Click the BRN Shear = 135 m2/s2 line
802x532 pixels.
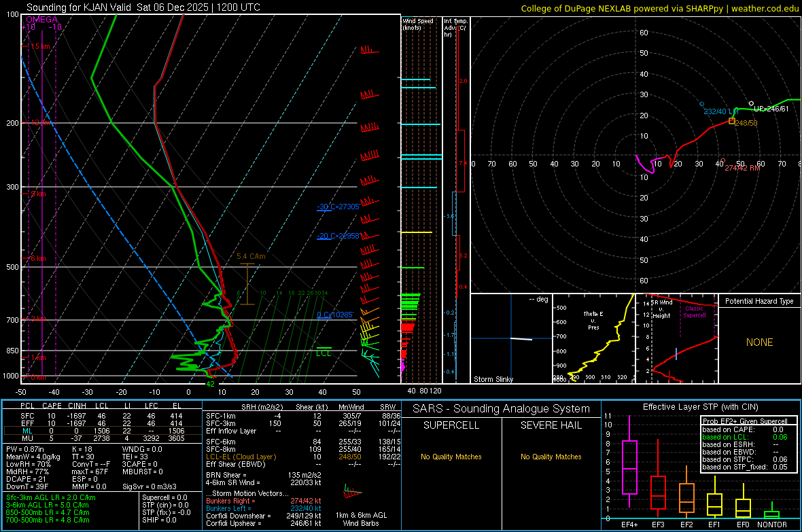point(264,475)
